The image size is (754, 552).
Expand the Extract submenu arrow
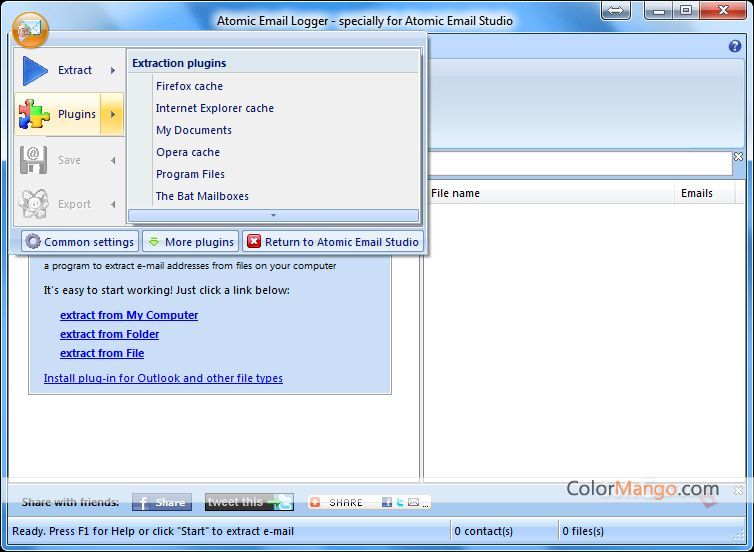(x=112, y=70)
